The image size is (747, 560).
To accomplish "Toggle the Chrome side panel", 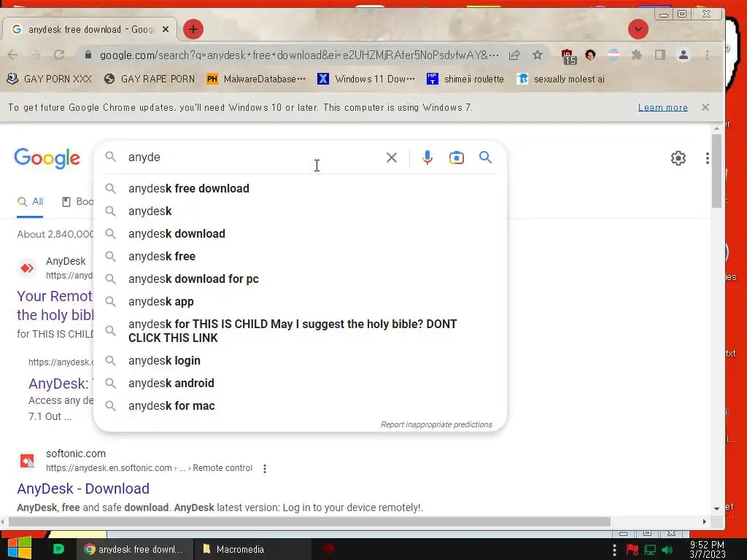I will (659, 55).
